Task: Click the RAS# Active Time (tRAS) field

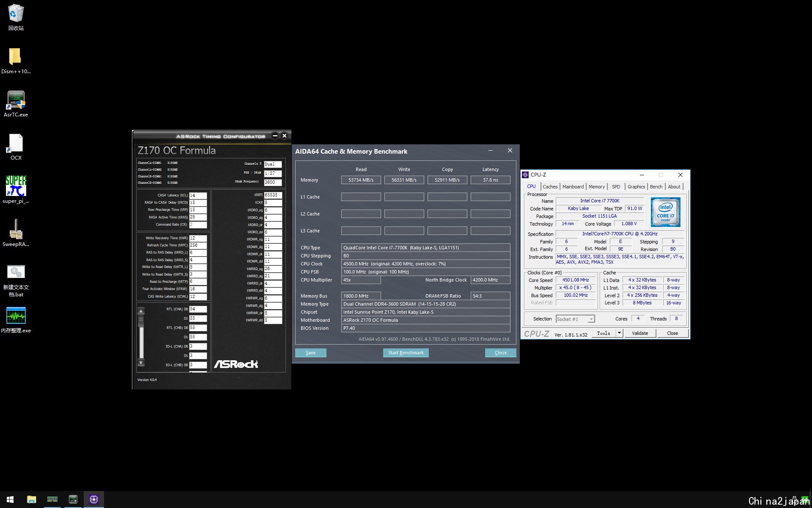Action: tap(198, 217)
